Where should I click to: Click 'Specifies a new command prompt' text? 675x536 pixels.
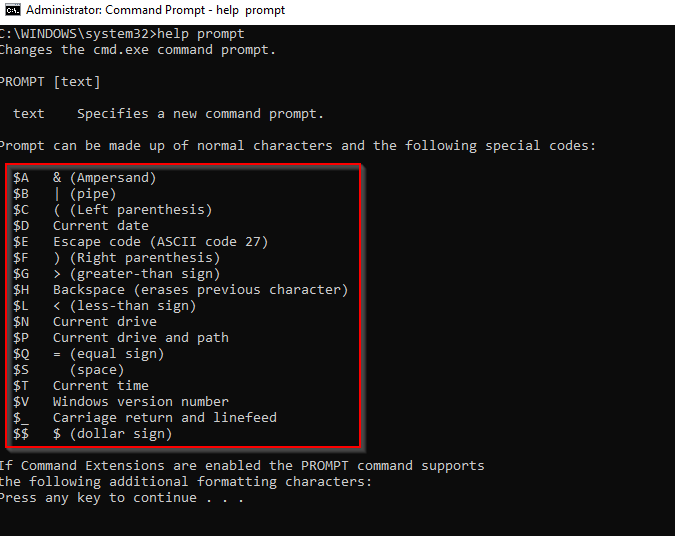[x=200, y=114]
